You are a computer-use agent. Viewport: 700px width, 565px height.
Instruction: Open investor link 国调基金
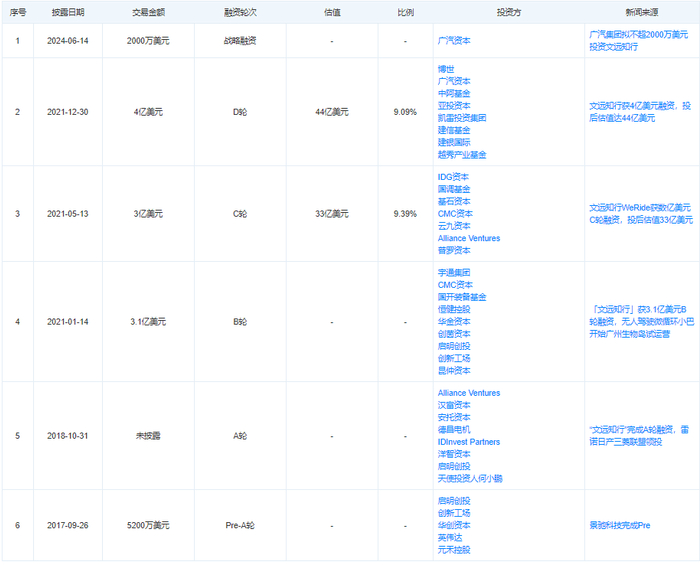tap(454, 189)
